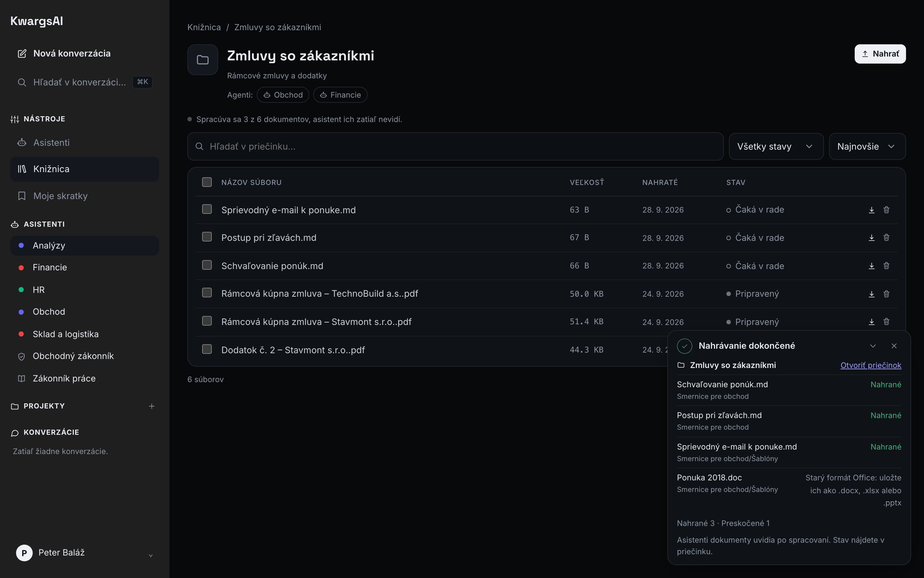Screen dimensions: 924x578
Task: Check the TechnoBuild a.s. contract row
Action: point(207,293)
